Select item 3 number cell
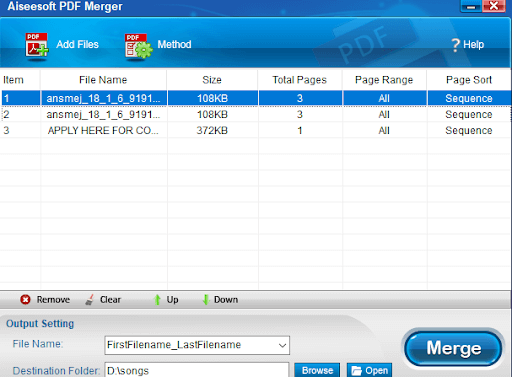 click(21, 130)
